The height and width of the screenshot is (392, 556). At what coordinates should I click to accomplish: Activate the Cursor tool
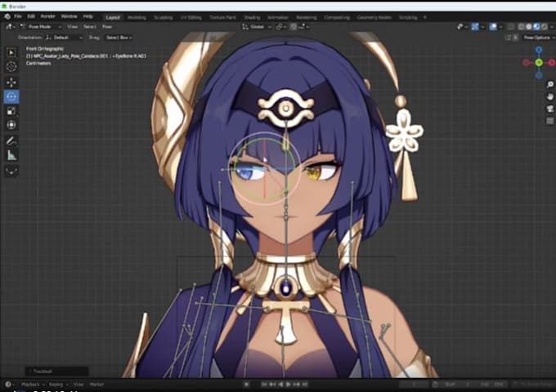pyautogui.click(x=11, y=67)
